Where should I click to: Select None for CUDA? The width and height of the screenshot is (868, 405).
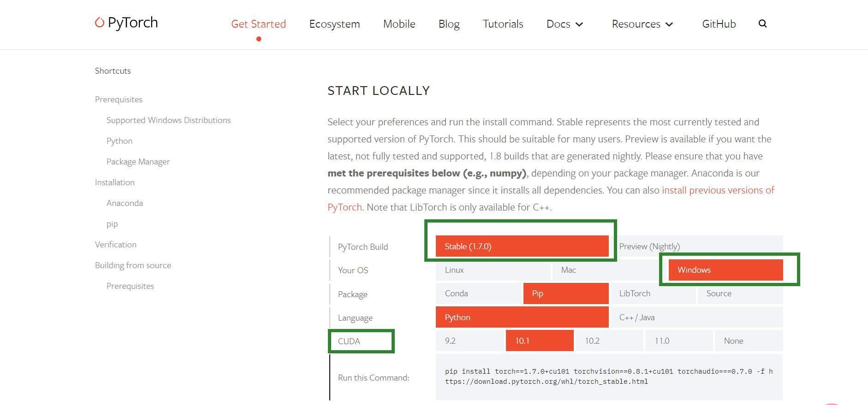(749, 341)
